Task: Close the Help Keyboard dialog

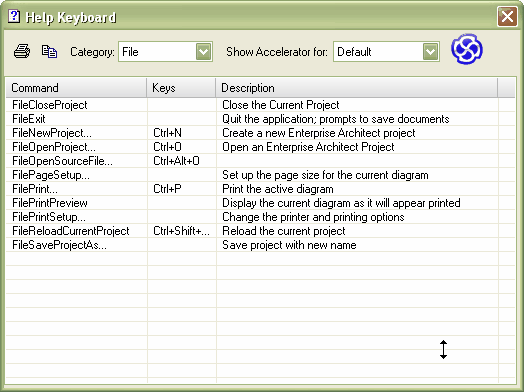Action: (x=507, y=16)
